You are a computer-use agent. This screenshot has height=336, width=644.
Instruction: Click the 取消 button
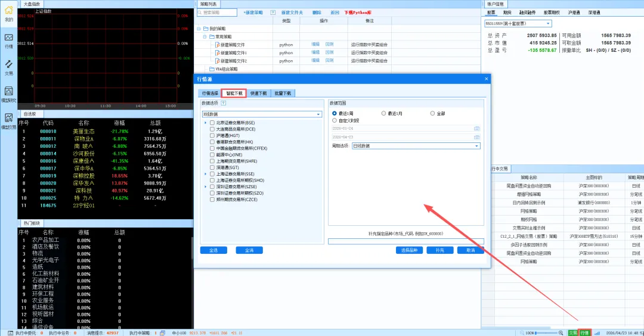click(470, 250)
